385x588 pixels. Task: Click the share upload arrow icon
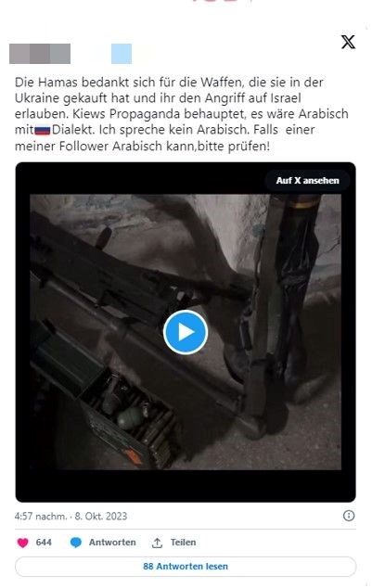pos(157,543)
